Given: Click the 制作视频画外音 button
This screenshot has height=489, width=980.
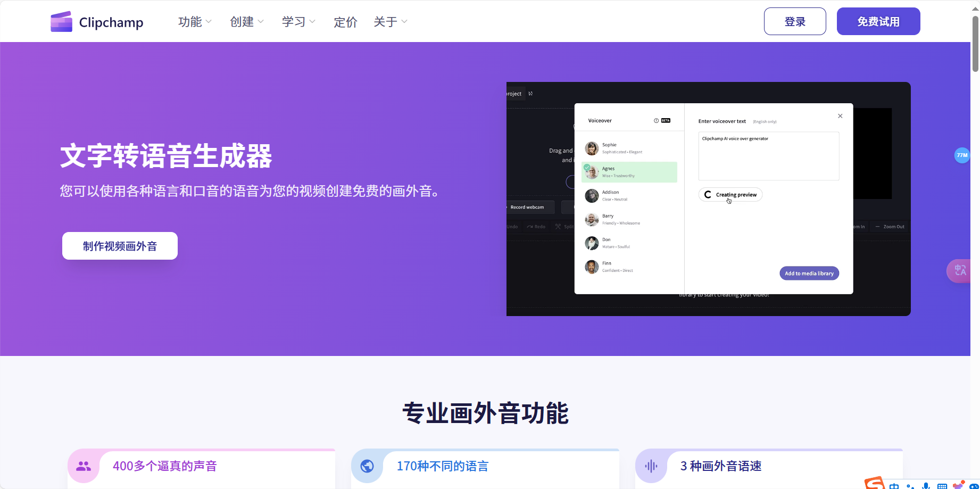Looking at the screenshot, I should point(119,246).
